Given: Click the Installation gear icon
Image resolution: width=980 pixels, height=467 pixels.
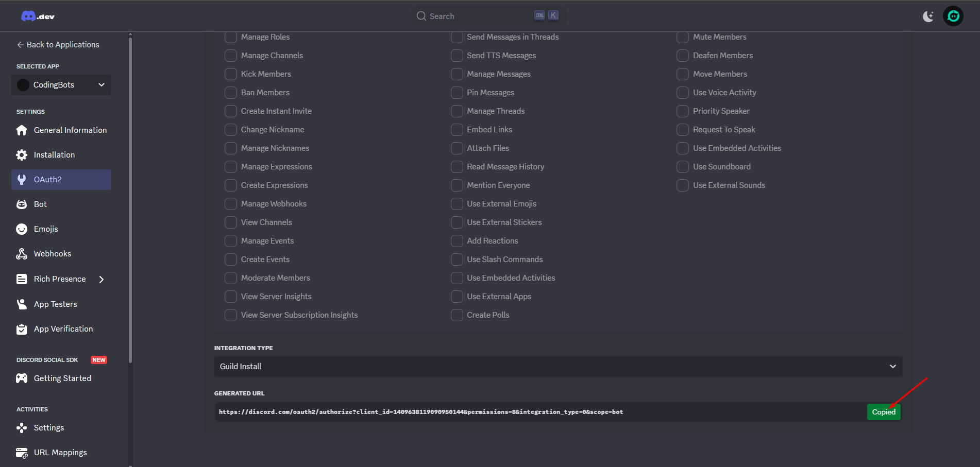Looking at the screenshot, I should 22,155.
